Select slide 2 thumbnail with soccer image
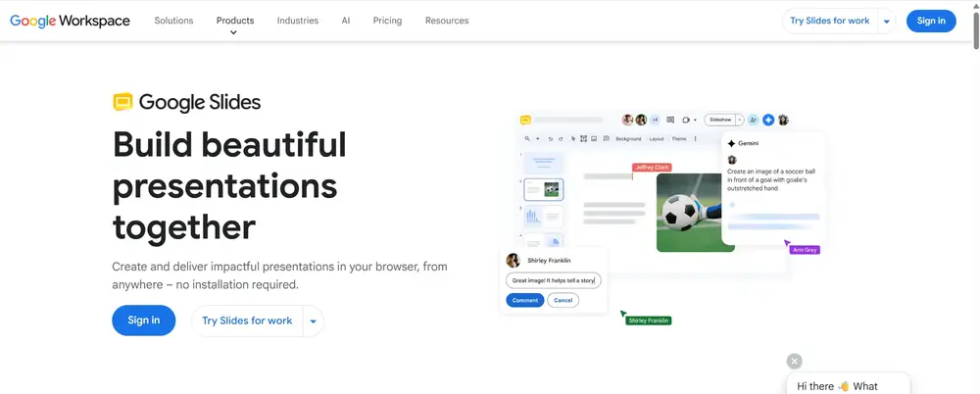The height and width of the screenshot is (394, 980). pyautogui.click(x=543, y=189)
